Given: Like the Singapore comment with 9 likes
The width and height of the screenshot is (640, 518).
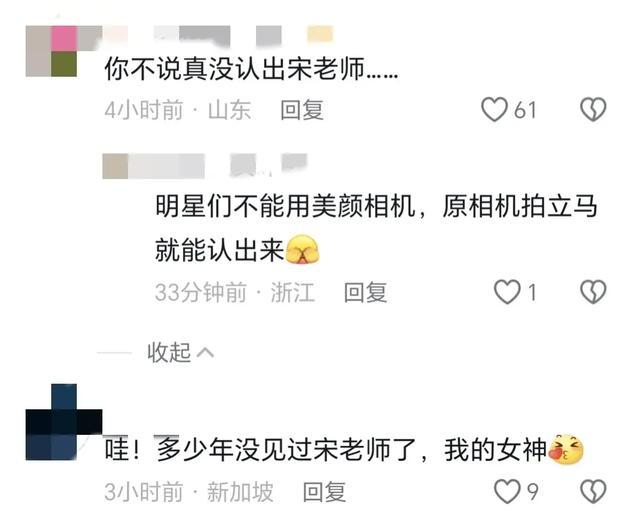Looking at the screenshot, I should click(507, 491).
